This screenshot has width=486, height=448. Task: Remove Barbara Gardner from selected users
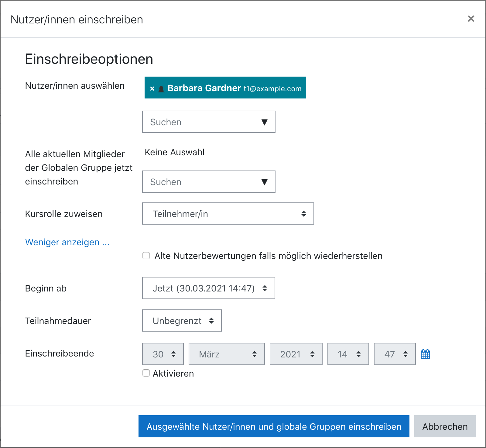[x=152, y=88]
